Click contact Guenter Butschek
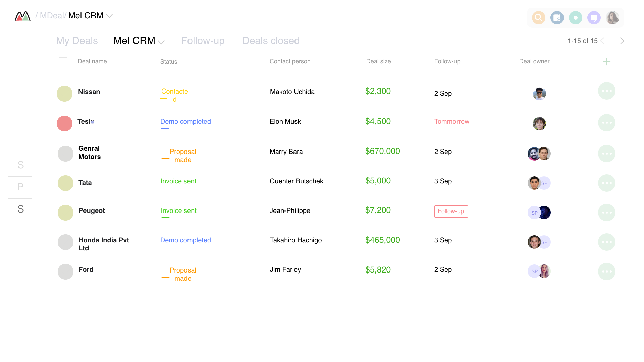The width and height of the screenshot is (644, 362). [297, 181]
